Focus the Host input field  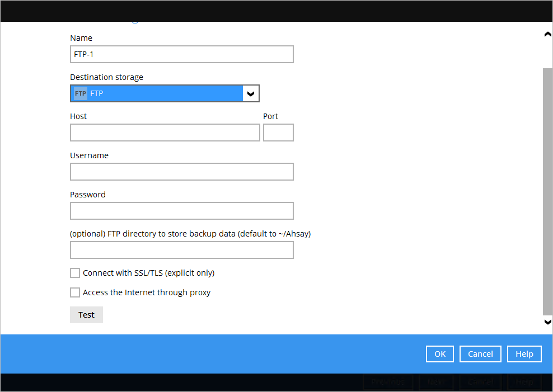tap(165, 133)
